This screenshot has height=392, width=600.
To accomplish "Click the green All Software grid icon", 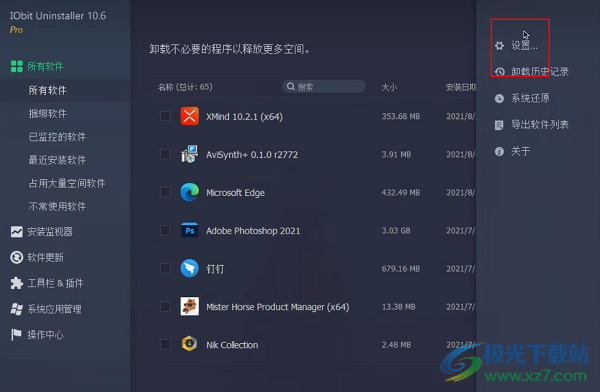I will [16, 66].
